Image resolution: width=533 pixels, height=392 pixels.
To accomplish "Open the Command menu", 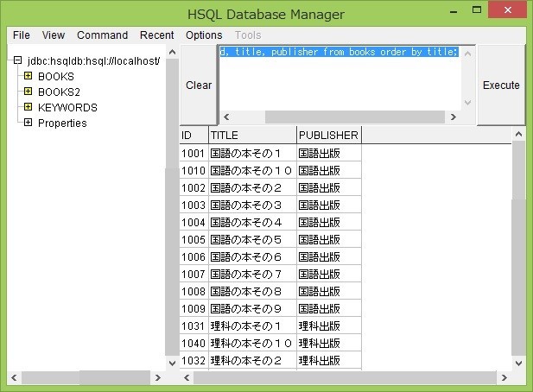I will pyautogui.click(x=102, y=35).
